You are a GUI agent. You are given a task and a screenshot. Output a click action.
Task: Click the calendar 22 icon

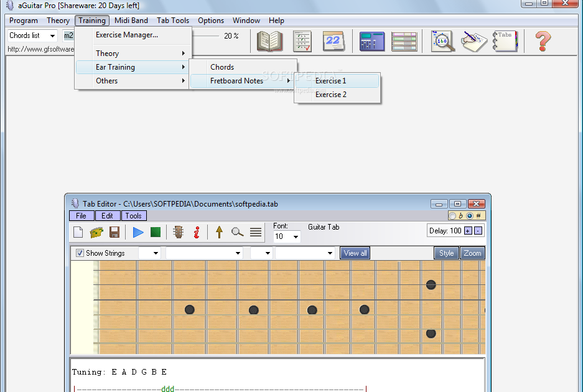click(x=333, y=41)
